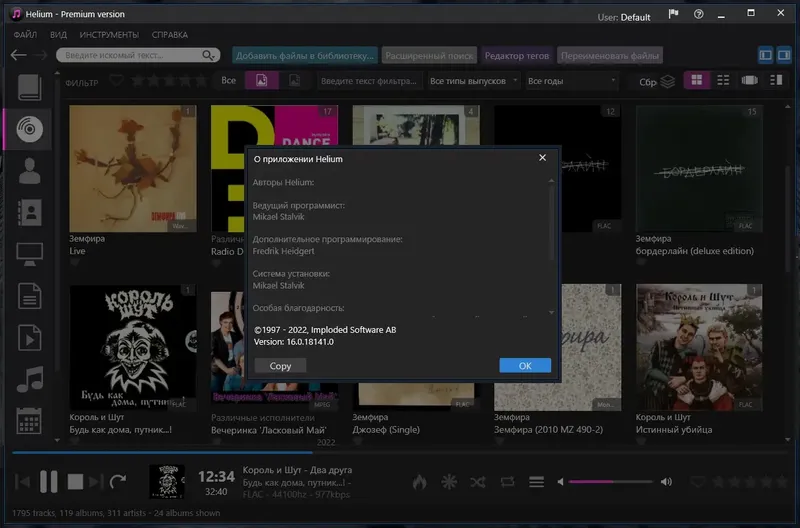Image resolution: width=800 pixels, height=528 pixels.
Task: Click Copy in the About dialog
Action: [280, 366]
